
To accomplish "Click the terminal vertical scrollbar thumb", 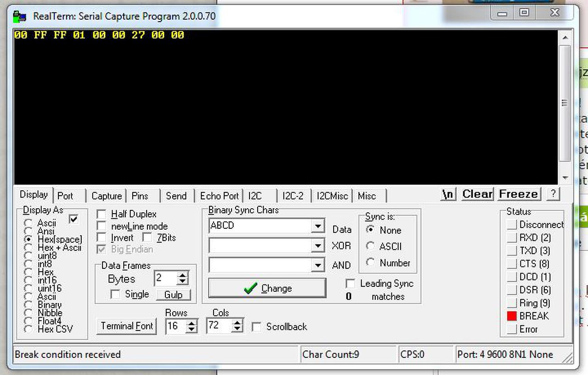I will tap(565, 103).
